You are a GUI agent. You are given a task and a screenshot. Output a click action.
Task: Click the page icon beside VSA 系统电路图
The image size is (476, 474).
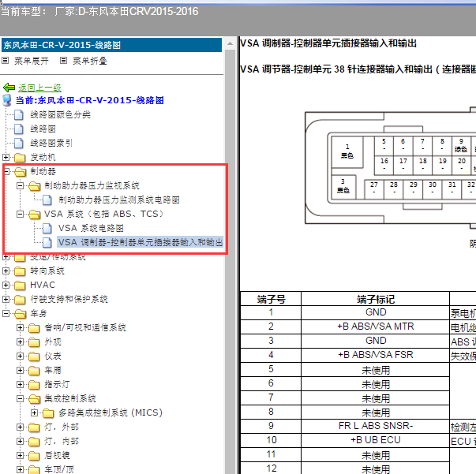[47, 228]
